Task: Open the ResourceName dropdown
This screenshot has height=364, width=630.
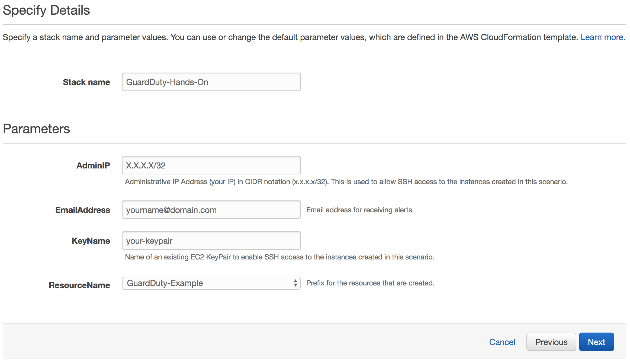Action: pos(211,283)
